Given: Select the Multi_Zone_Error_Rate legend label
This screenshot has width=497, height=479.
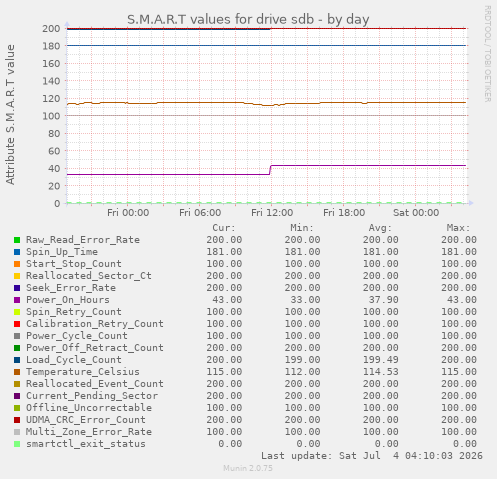Looking at the screenshot, I should coord(89,432).
